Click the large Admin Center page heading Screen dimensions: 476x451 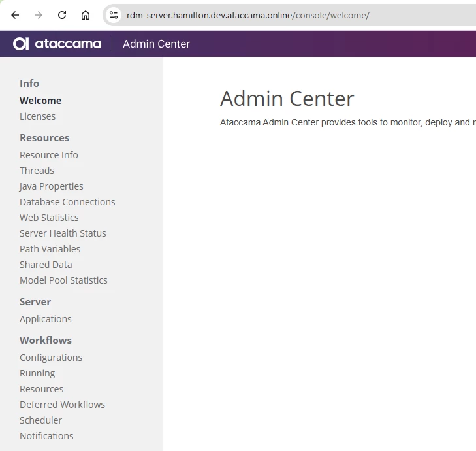coord(287,99)
